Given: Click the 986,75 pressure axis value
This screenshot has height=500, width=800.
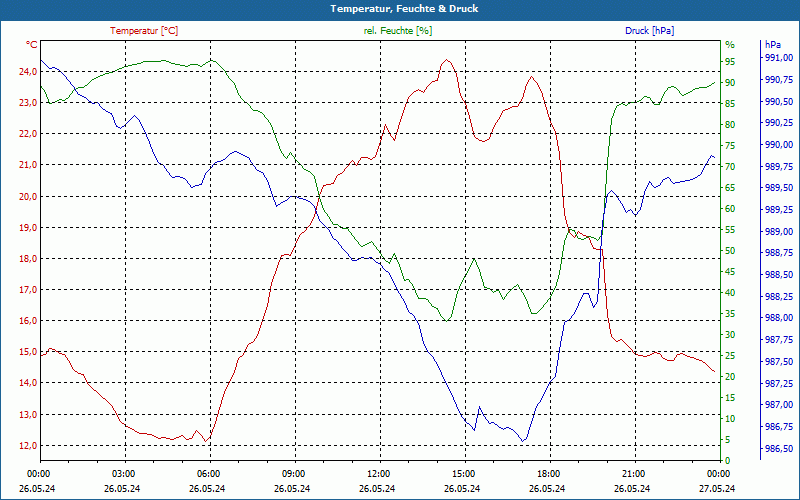Looking at the screenshot, I should pyautogui.click(x=779, y=426).
